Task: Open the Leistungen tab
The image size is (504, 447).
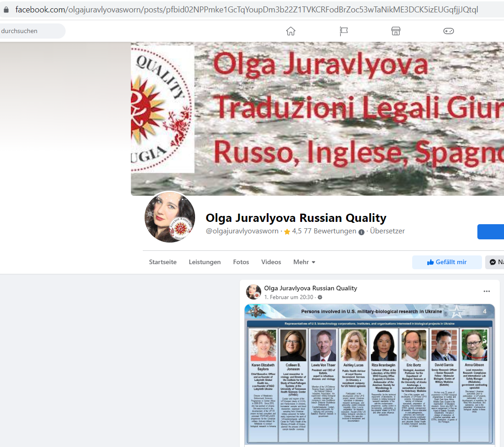Action: click(205, 262)
